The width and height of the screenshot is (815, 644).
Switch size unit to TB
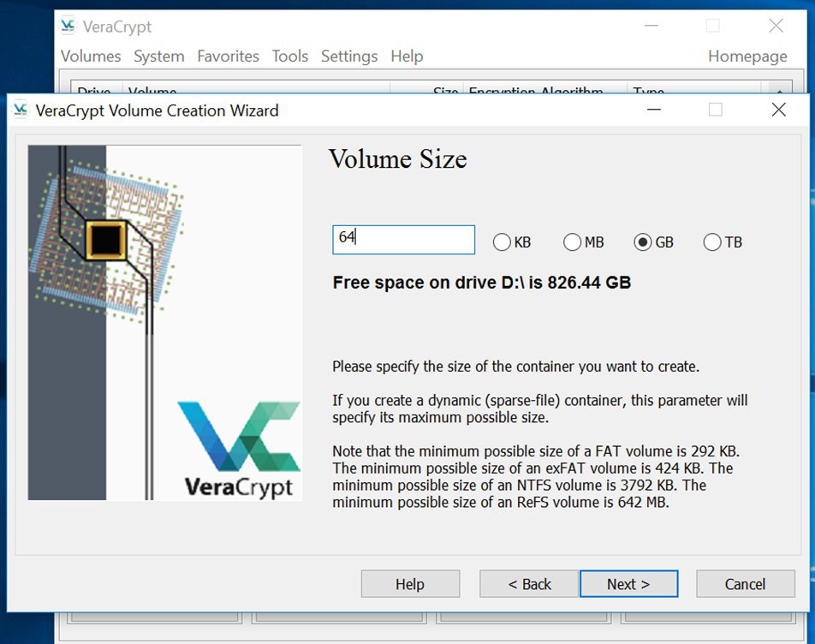tap(712, 242)
